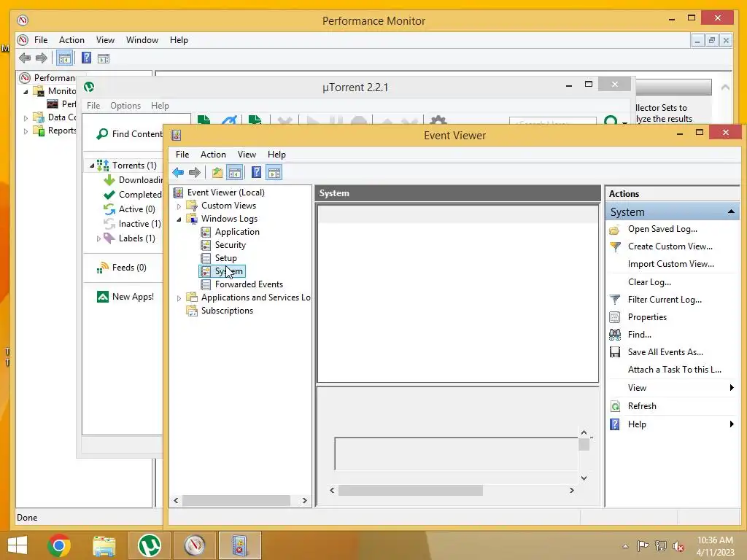
Task: Select the Application log
Action: 237,232
